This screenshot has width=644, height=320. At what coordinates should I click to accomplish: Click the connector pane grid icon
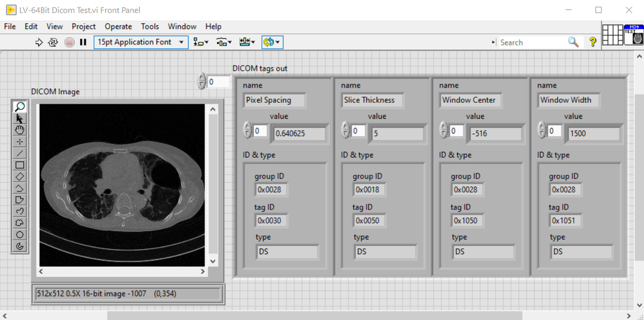click(612, 35)
